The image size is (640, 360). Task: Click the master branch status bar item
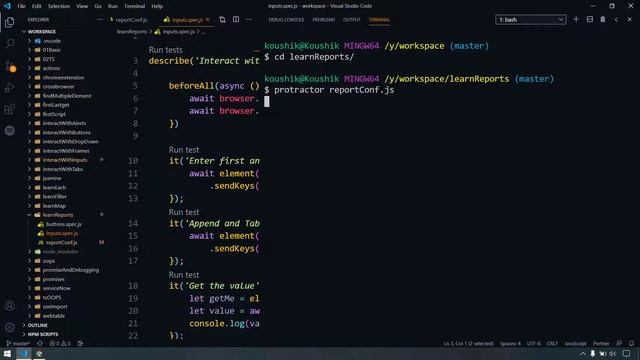click(18, 343)
